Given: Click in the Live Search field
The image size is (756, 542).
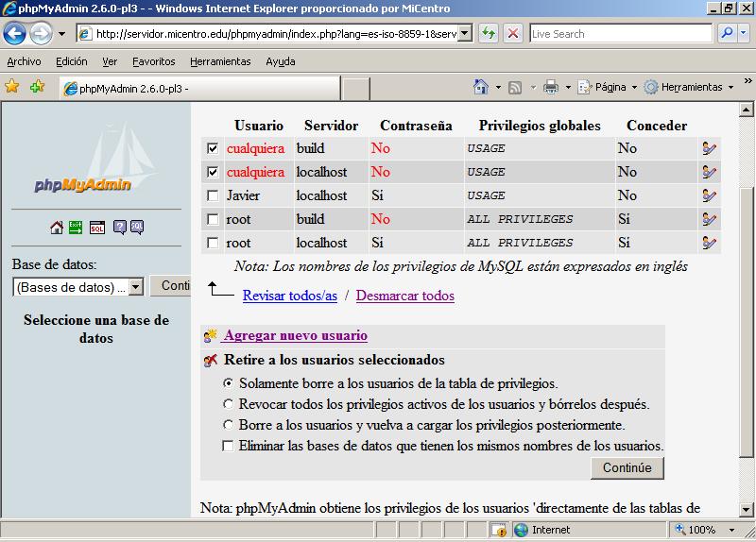Looking at the screenshot, I should pos(619,33).
